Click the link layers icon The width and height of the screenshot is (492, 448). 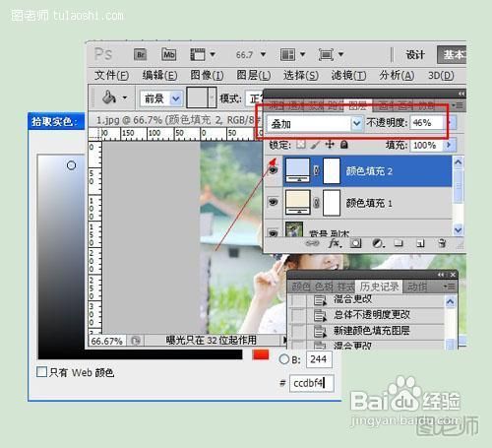click(x=312, y=243)
